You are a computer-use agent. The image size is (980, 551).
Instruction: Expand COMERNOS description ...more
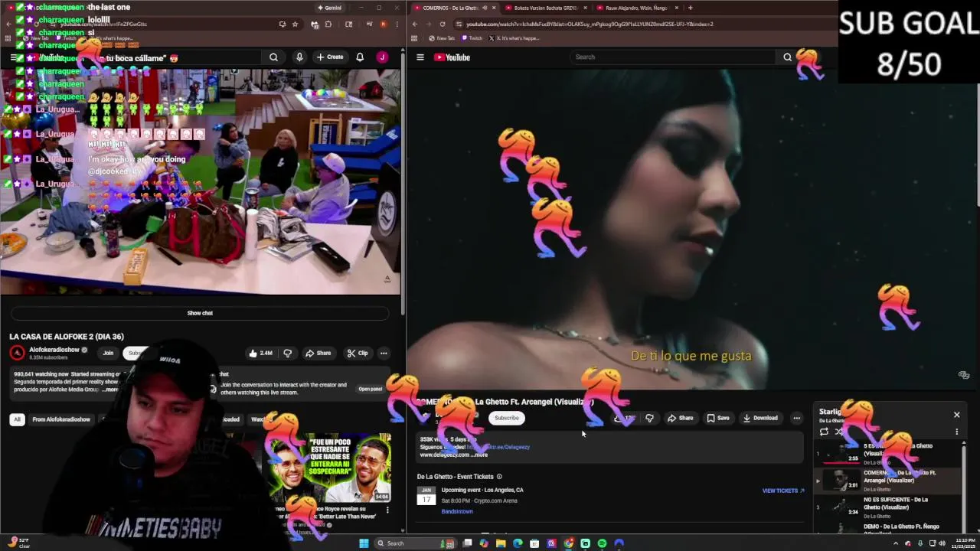click(481, 455)
